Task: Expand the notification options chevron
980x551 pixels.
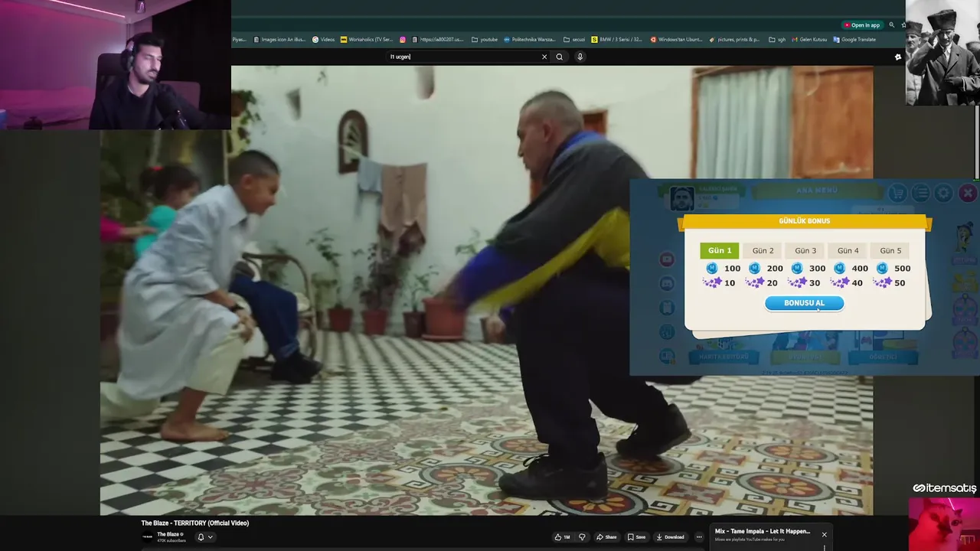Action: click(x=211, y=537)
